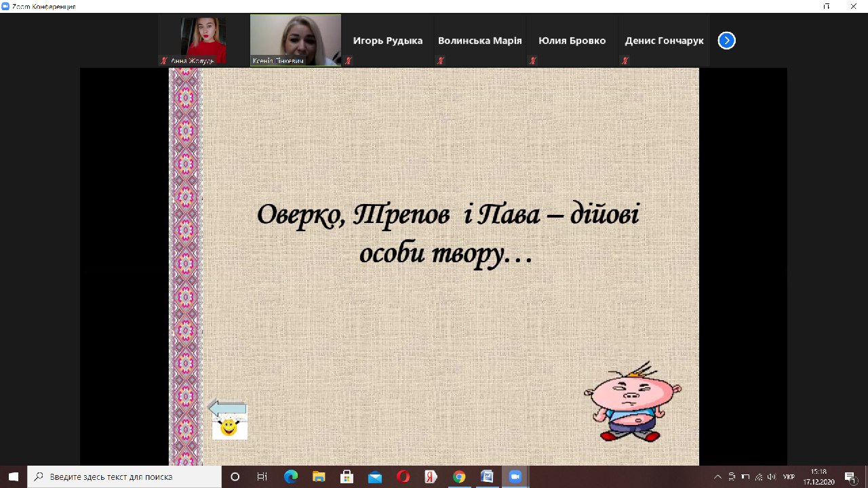Open Microsoft Word from the taskbar
868x488 pixels.
pyautogui.click(x=486, y=476)
